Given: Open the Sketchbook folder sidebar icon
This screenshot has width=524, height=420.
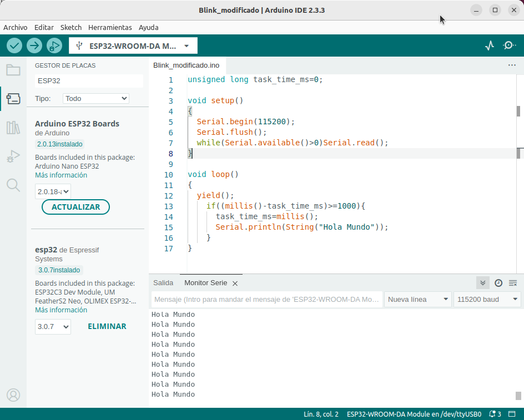Looking at the screenshot, I should (x=13, y=70).
